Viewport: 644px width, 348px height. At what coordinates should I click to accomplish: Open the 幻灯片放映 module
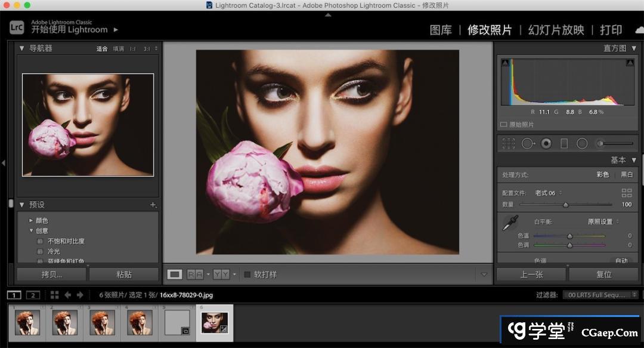click(556, 30)
